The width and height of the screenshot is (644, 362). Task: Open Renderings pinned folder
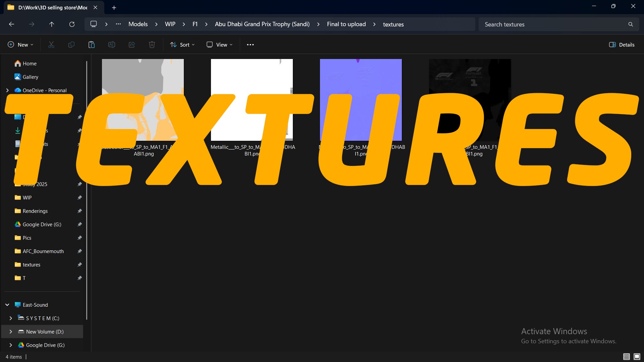click(x=31, y=211)
